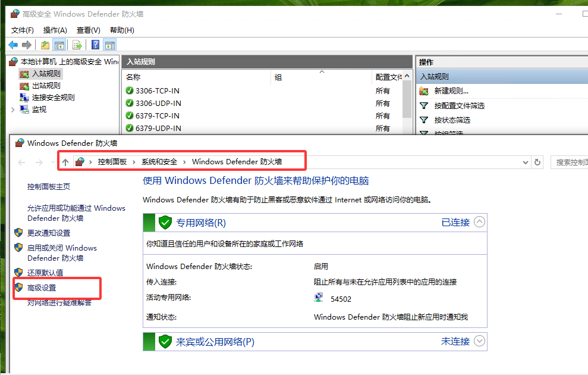
Task: Select the 6379-UDP-IN rule name
Action: 158,128
